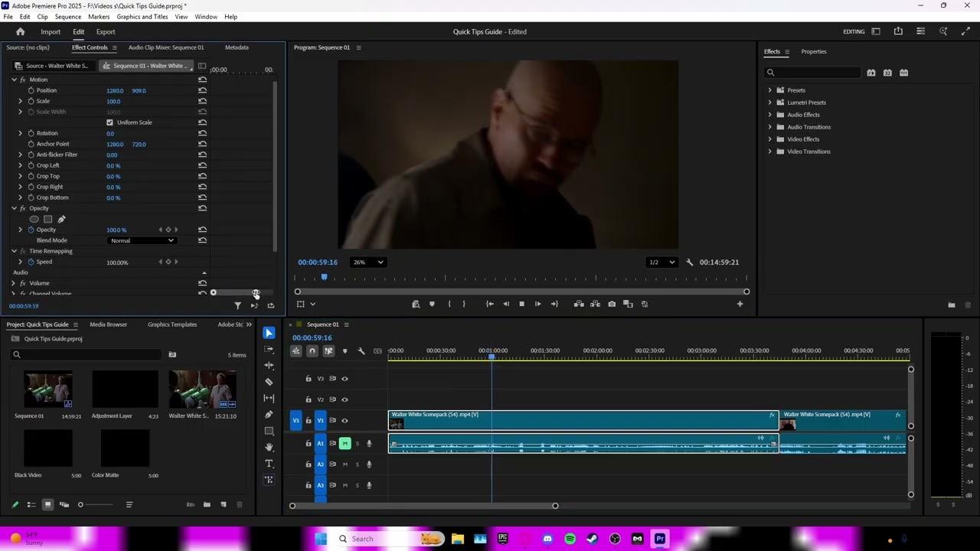Open zoom level 26% dropdown

click(x=368, y=262)
